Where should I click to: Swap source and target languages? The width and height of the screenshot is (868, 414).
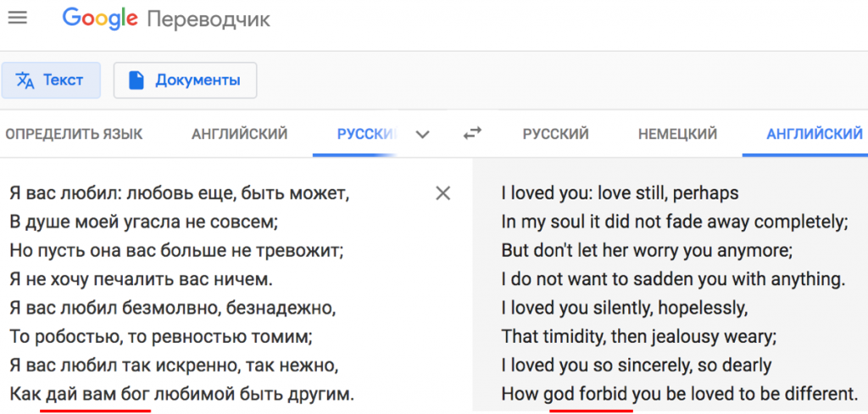472,133
